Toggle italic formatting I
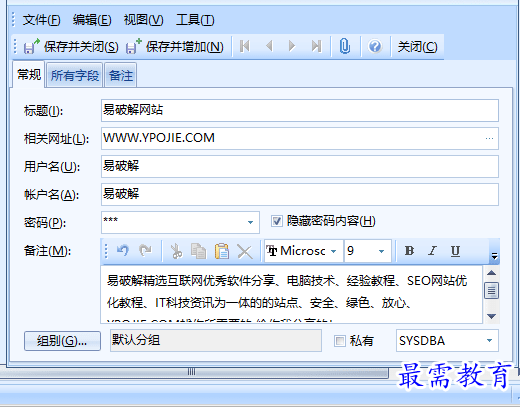Viewport: 520px width, 407px height. pyautogui.click(x=433, y=251)
